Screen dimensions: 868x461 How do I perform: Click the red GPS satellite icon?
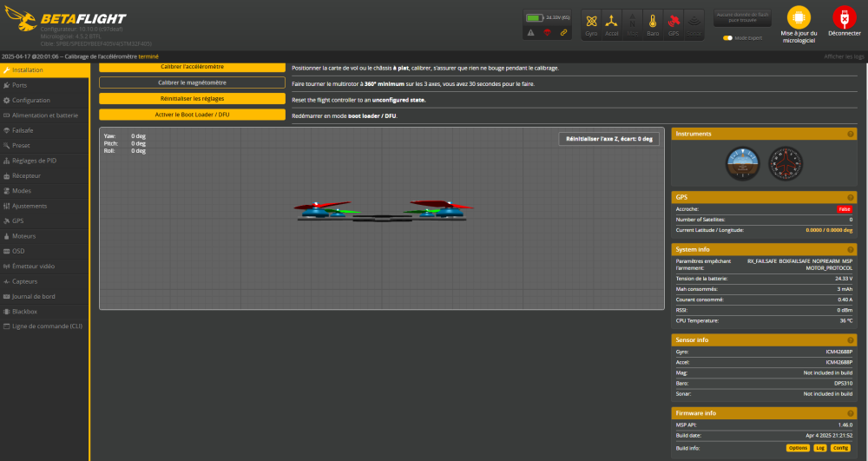point(674,21)
